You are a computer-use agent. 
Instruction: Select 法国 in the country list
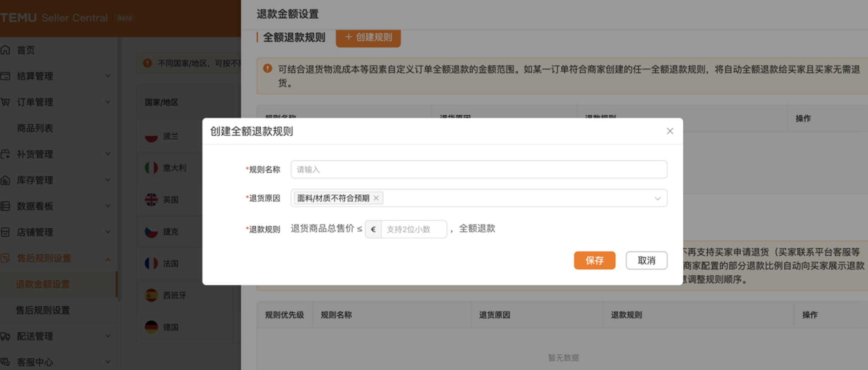[x=170, y=263]
